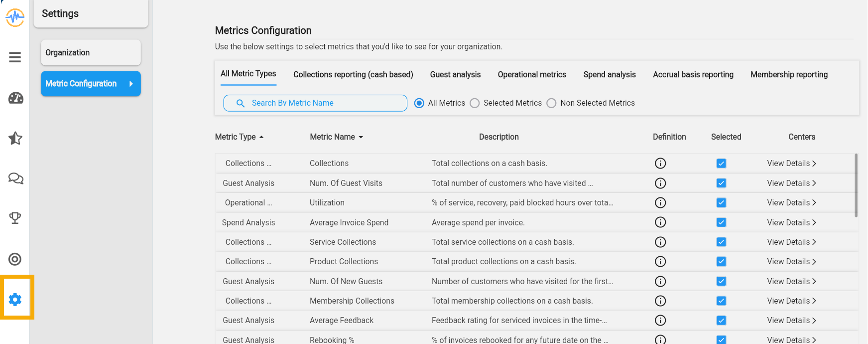Click the "Total collections on a cash basis." description
The image size is (868, 344).
[x=490, y=164]
